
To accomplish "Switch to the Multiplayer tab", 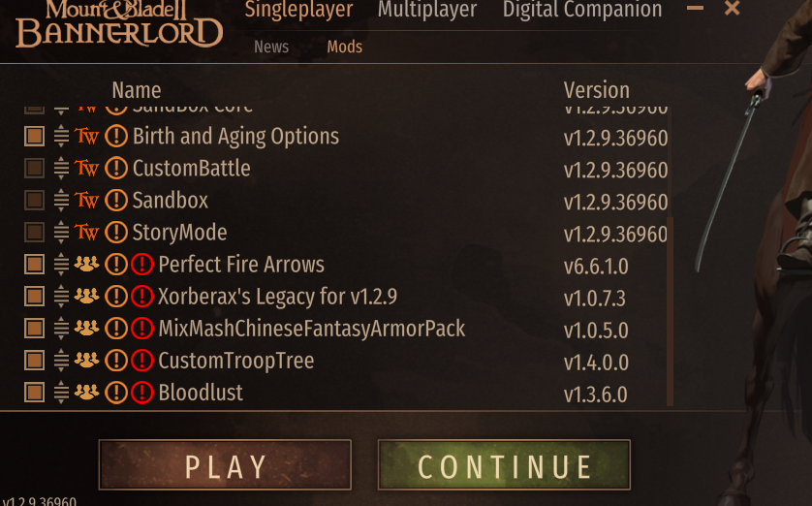I will (427, 10).
